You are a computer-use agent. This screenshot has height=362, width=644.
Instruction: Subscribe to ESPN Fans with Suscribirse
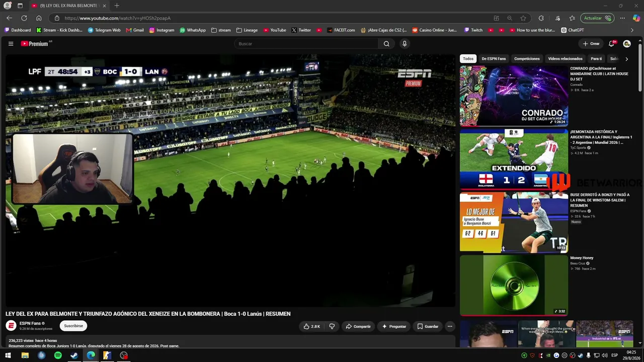73,326
